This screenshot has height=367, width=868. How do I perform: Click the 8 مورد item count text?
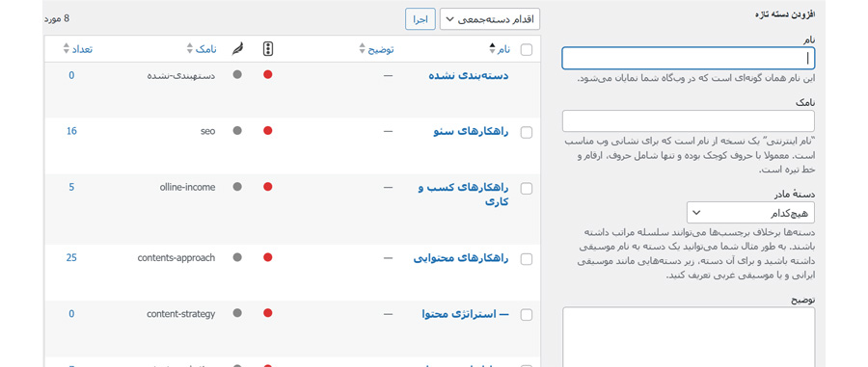[57, 19]
